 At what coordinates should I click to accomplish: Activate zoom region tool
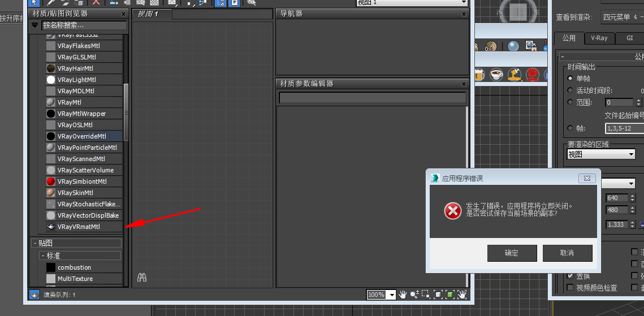pyautogui.click(x=426, y=295)
